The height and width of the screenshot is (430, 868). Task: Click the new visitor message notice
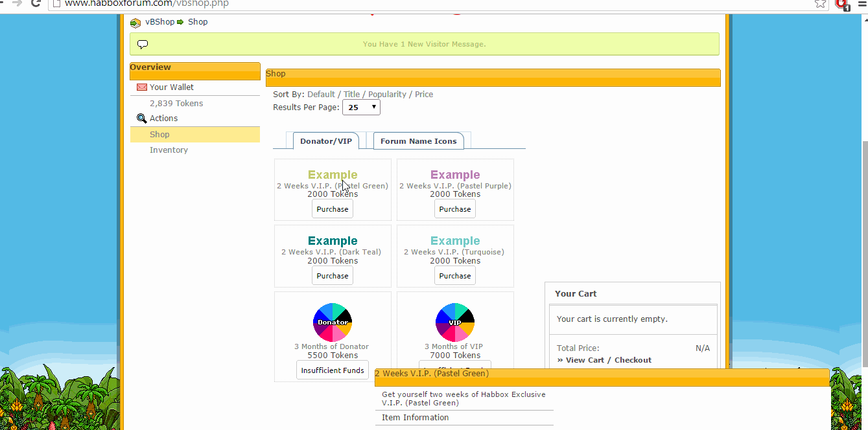click(x=424, y=44)
